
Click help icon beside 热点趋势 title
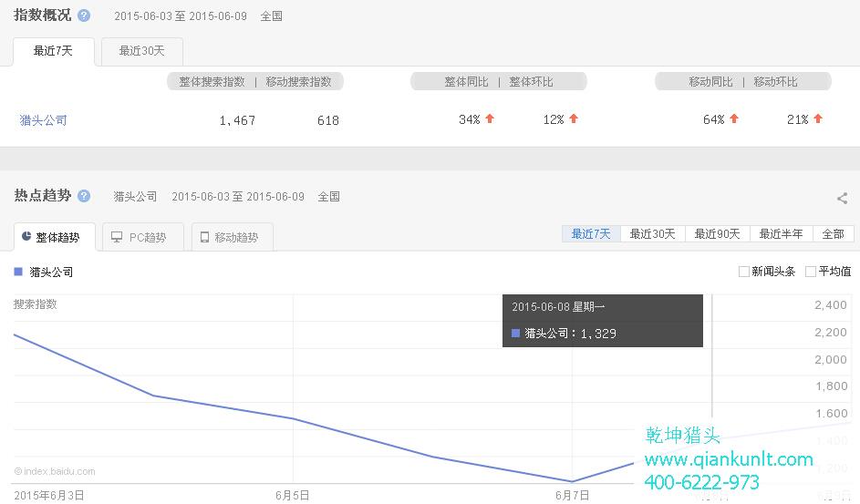click(84, 196)
